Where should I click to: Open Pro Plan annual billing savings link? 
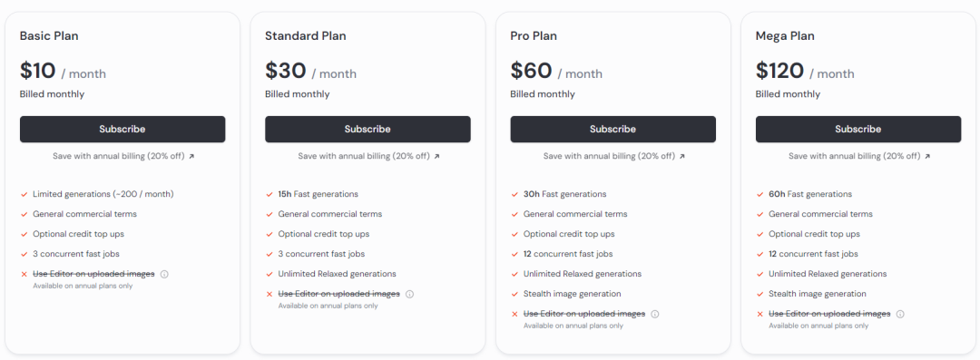[614, 156]
